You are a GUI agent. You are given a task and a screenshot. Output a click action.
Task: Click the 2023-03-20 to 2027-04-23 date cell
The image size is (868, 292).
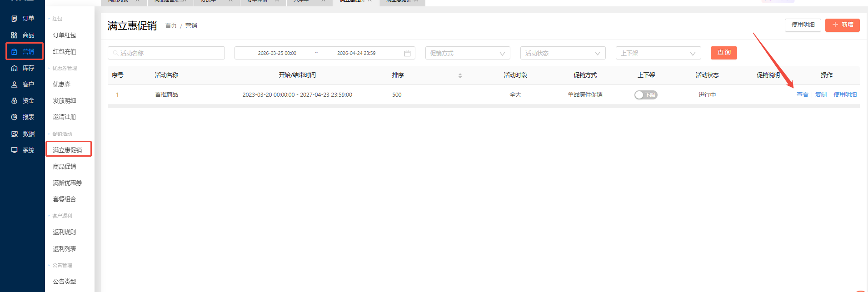click(297, 94)
